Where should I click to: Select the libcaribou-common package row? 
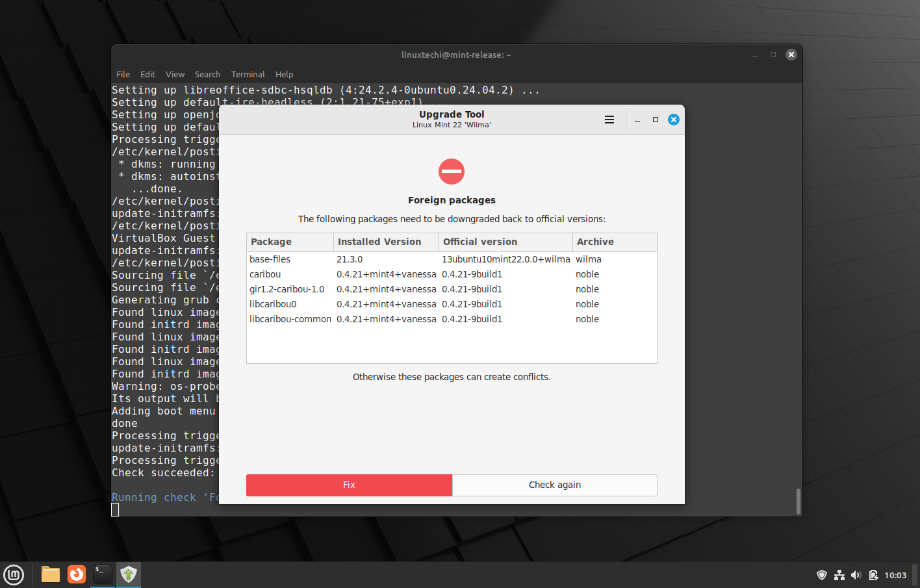tap(452, 319)
